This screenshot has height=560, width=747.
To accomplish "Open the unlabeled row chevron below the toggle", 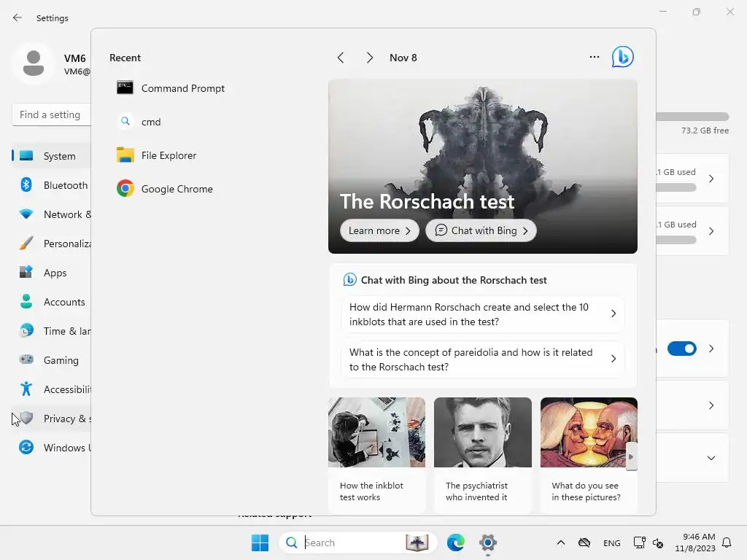I will 711,405.
